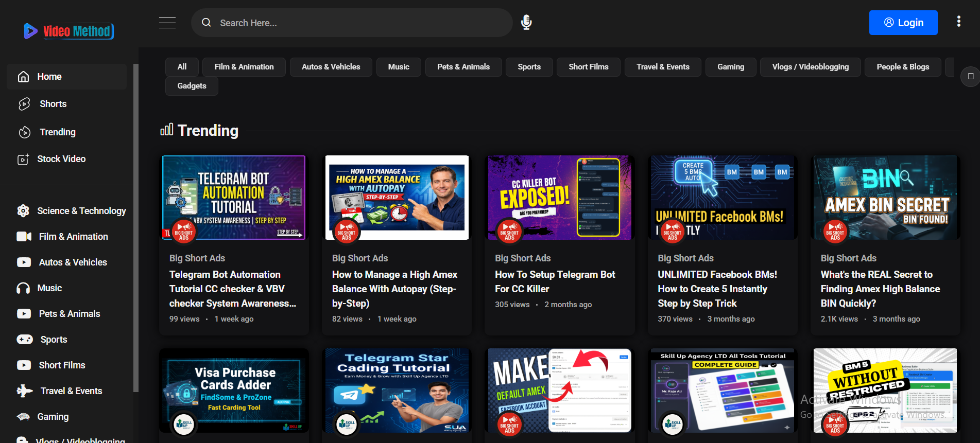Open Make Default Amex Facebook Account thumbnail
The image size is (980, 443).
click(560, 391)
